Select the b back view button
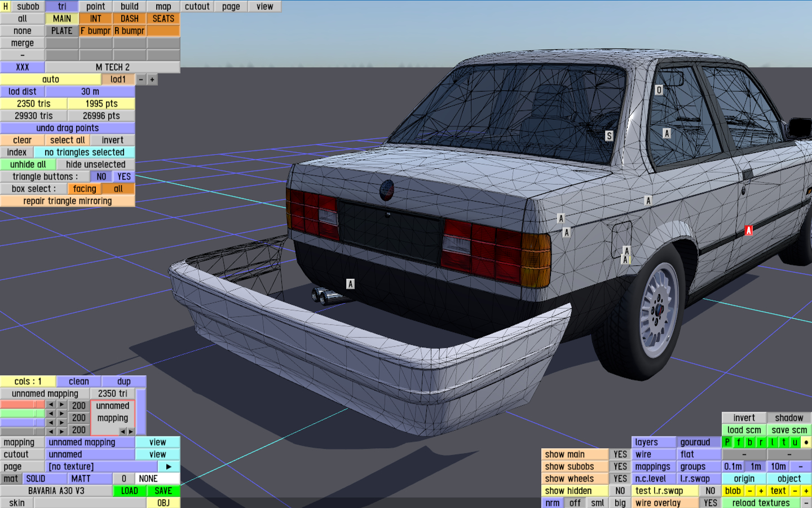 tap(750, 443)
